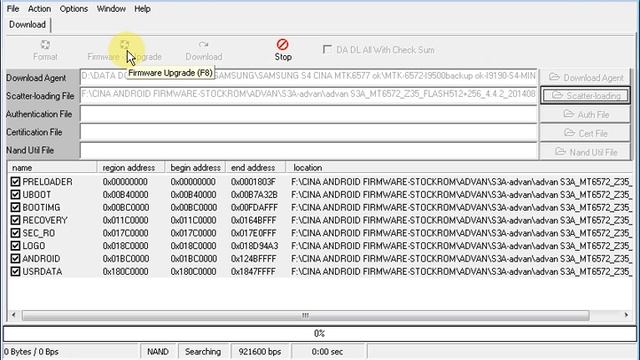Uncheck the UBOOT partition checkbox
The image size is (640, 360).
(16, 195)
